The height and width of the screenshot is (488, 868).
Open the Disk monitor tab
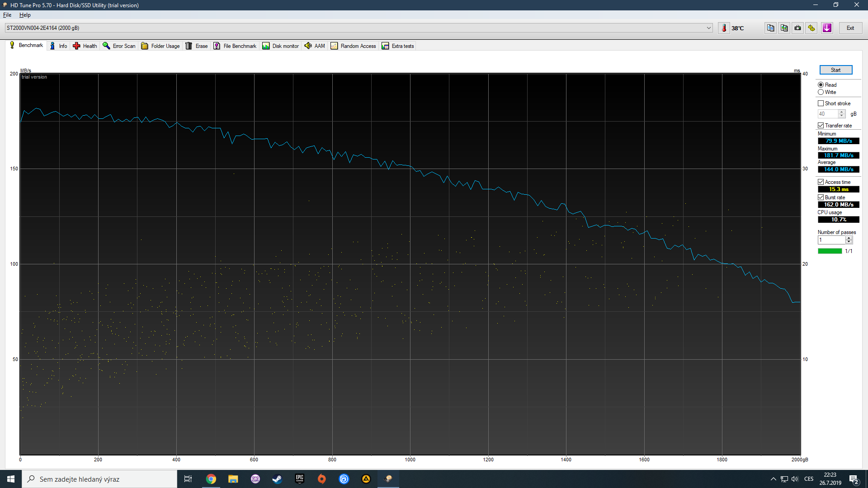tap(281, 46)
